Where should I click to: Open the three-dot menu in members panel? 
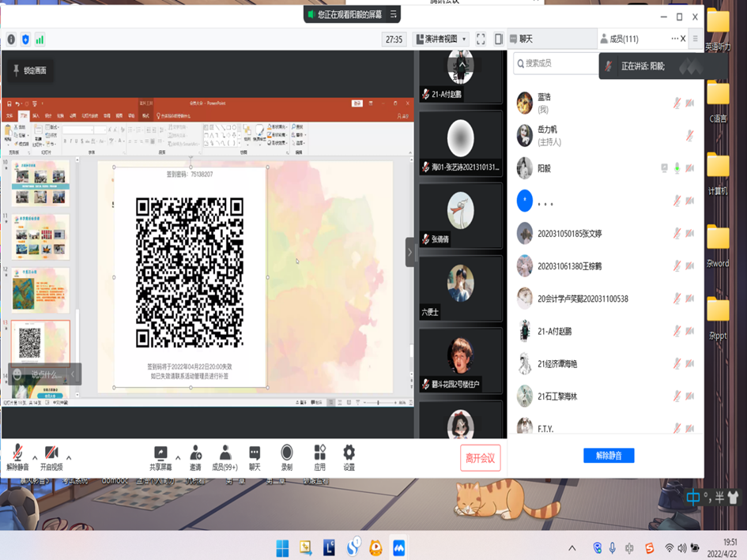pos(674,39)
